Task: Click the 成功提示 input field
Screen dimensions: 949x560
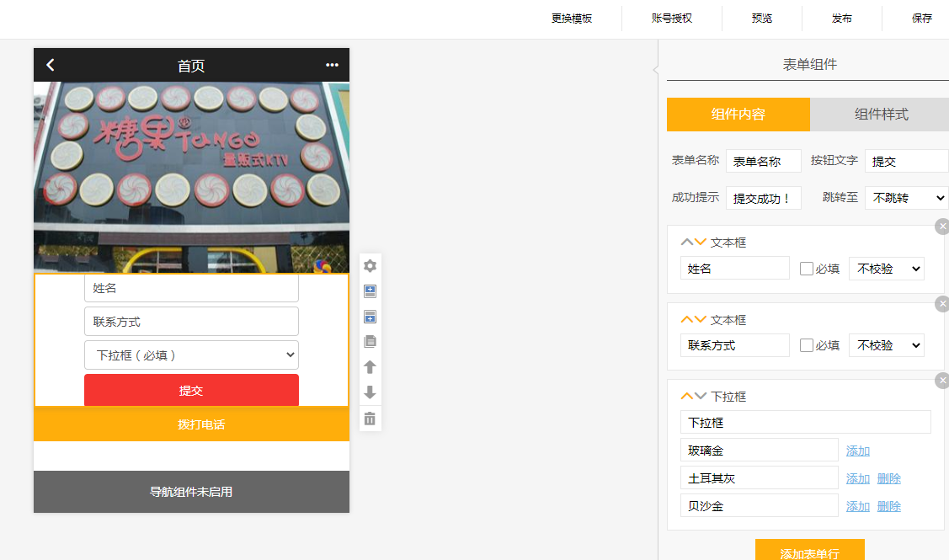Action: (763, 198)
